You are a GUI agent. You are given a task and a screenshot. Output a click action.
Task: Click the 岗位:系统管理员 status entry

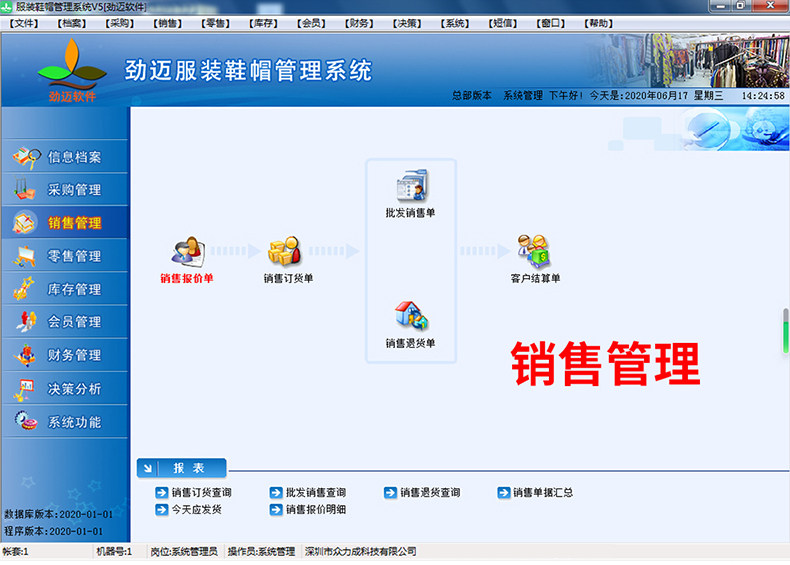[x=184, y=551]
